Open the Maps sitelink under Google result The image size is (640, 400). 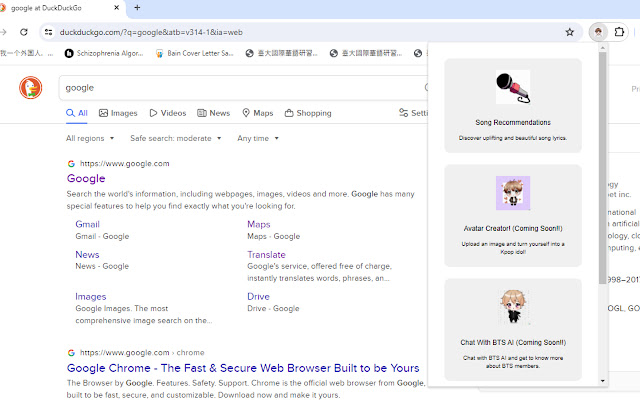(x=258, y=224)
